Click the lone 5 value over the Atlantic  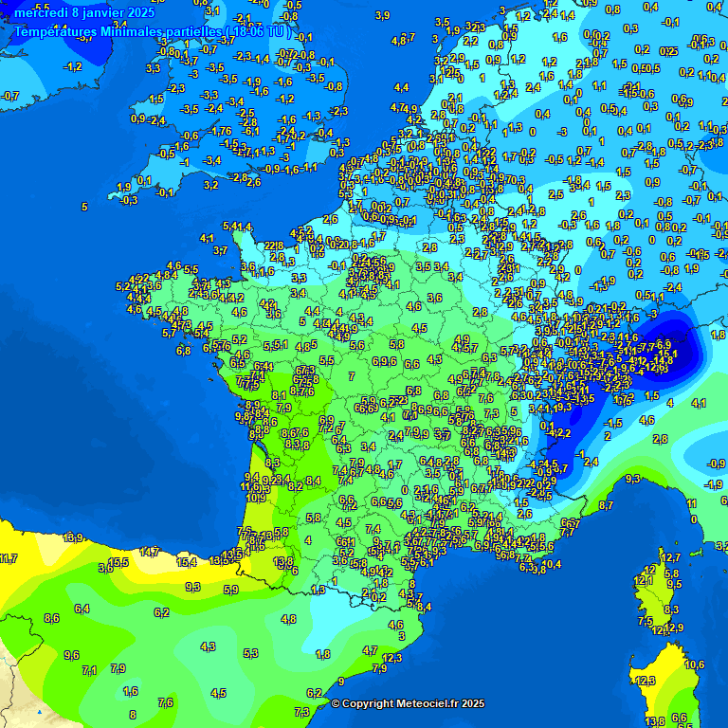click(x=84, y=207)
